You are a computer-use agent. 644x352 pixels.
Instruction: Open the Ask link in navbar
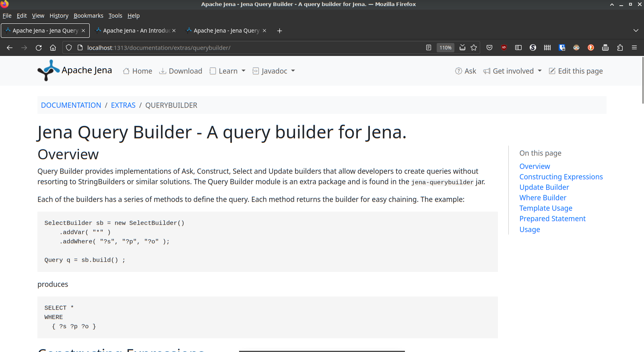(x=466, y=71)
